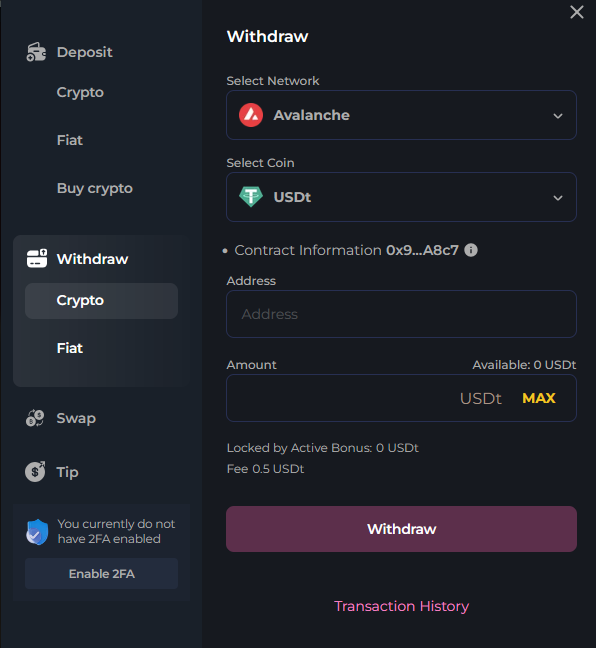The width and height of the screenshot is (596, 648).
Task: Open Buy crypto section
Action: [95, 188]
